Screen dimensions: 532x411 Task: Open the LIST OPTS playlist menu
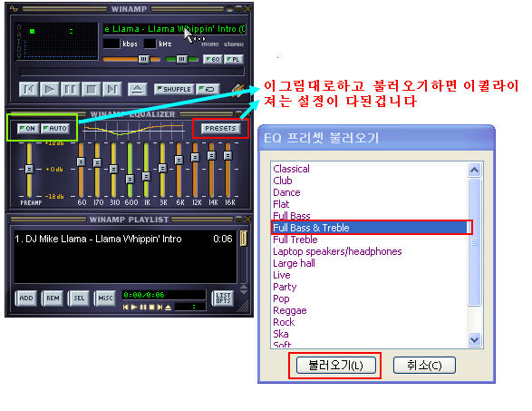(223, 298)
